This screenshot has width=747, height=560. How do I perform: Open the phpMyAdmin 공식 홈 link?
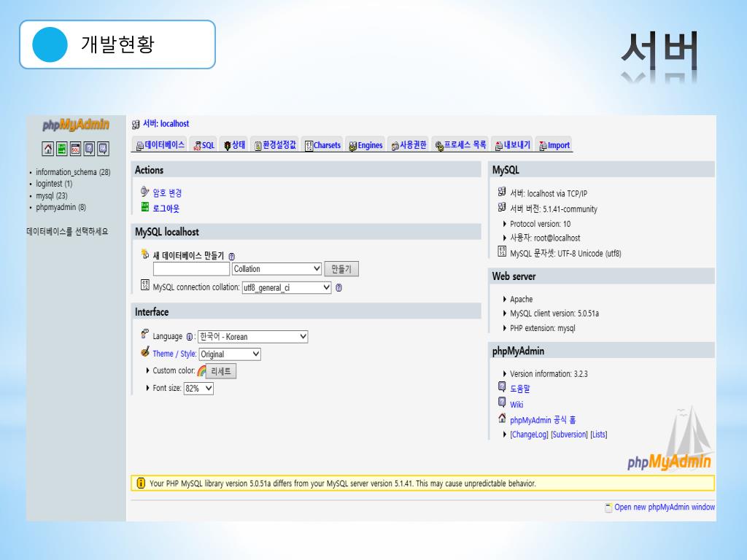coord(543,420)
